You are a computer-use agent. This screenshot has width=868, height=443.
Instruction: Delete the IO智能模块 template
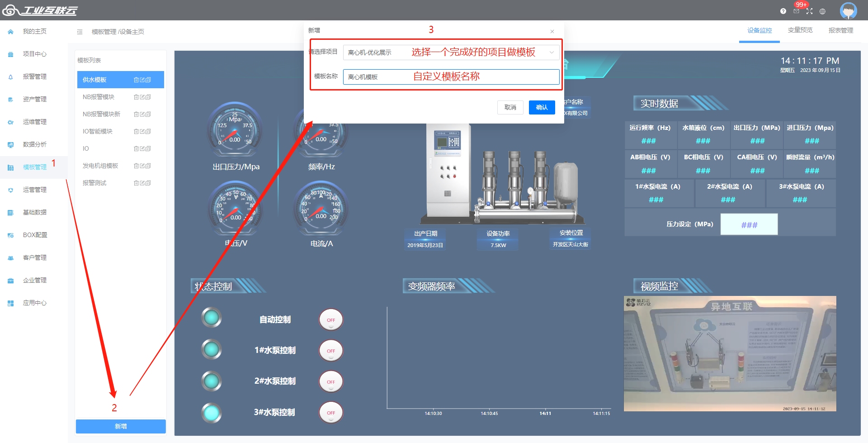pos(136,132)
